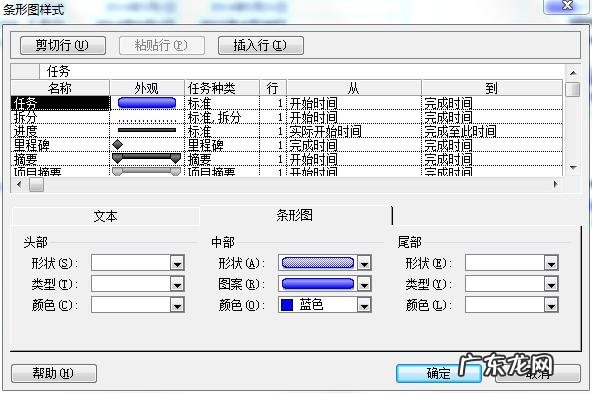This screenshot has width=592, height=394.
Task: Open the 头部 形状(S) dropdown
Action: click(x=177, y=263)
